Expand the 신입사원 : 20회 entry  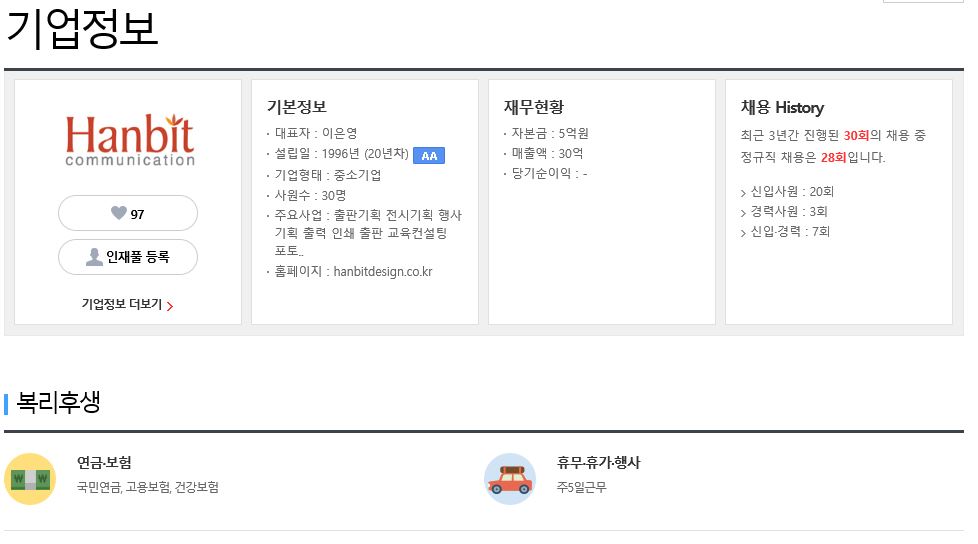787,192
